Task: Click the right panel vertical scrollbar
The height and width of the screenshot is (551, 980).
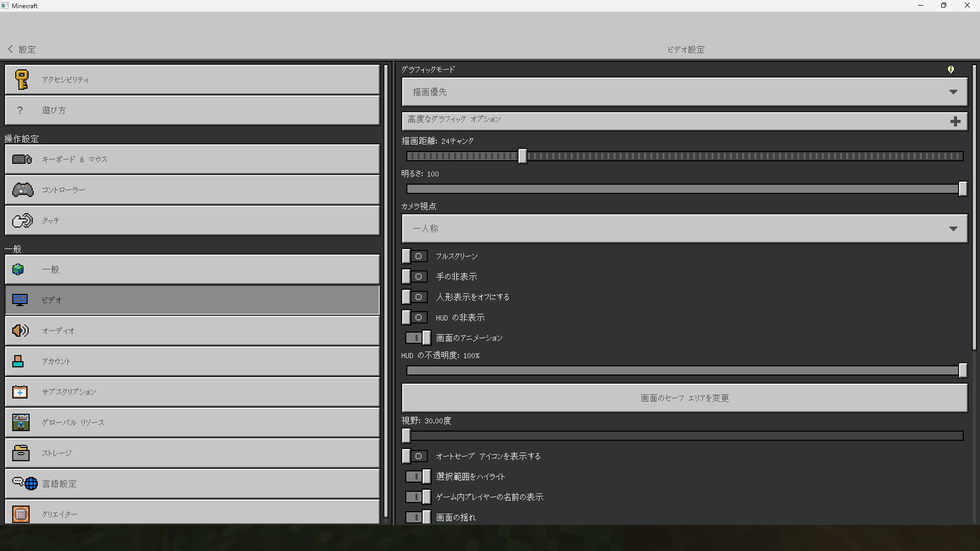Action: tap(974, 207)
